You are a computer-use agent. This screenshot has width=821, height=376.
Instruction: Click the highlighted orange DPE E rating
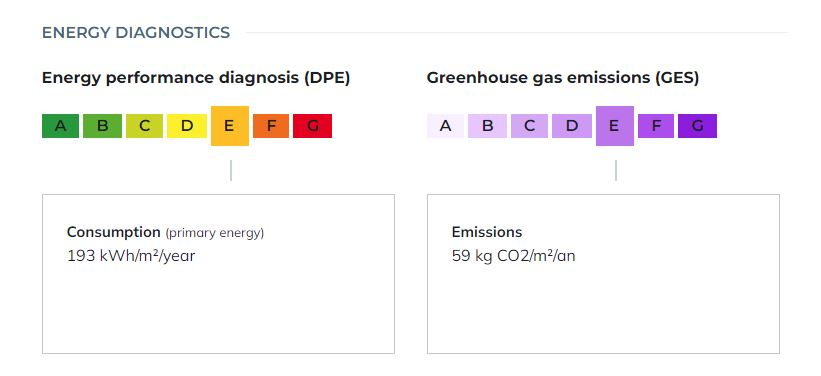pos(230,126)
